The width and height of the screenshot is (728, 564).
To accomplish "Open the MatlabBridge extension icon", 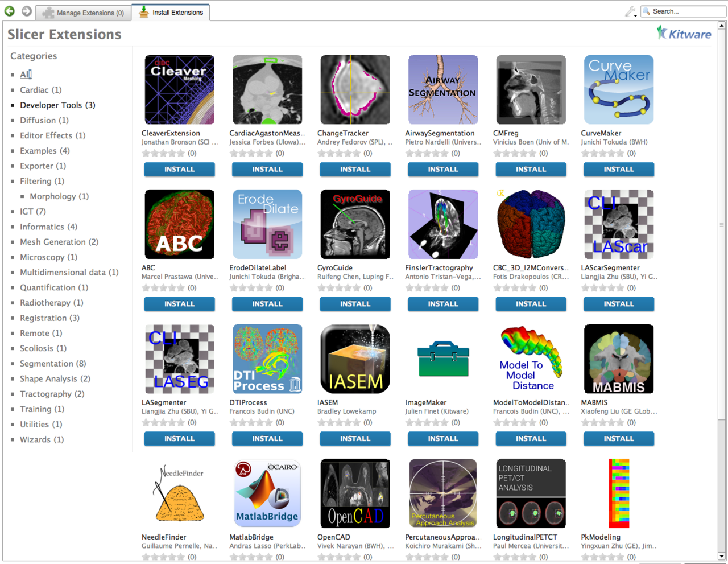I will click(x=267, y=493).
